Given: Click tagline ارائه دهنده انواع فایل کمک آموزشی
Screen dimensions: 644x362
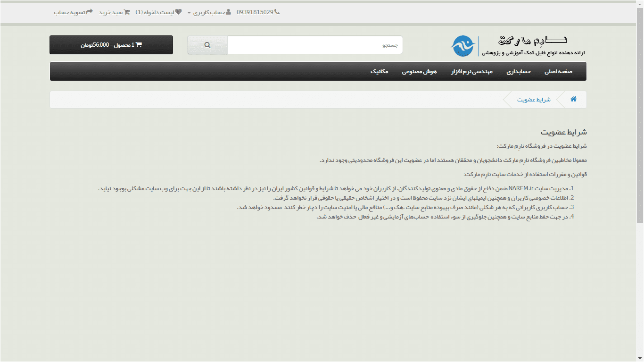Looking at the screenshot, I should click(x=534, y=53).
